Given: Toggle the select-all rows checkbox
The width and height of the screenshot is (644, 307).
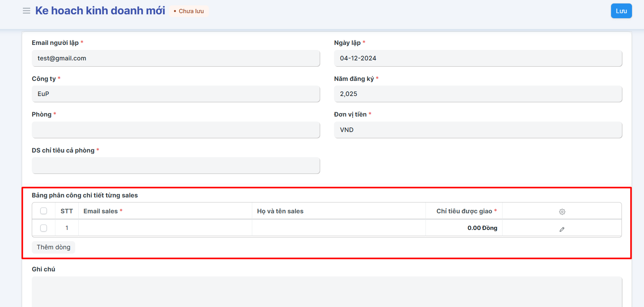Looking at the screenshot, I should tap(44, 211).
